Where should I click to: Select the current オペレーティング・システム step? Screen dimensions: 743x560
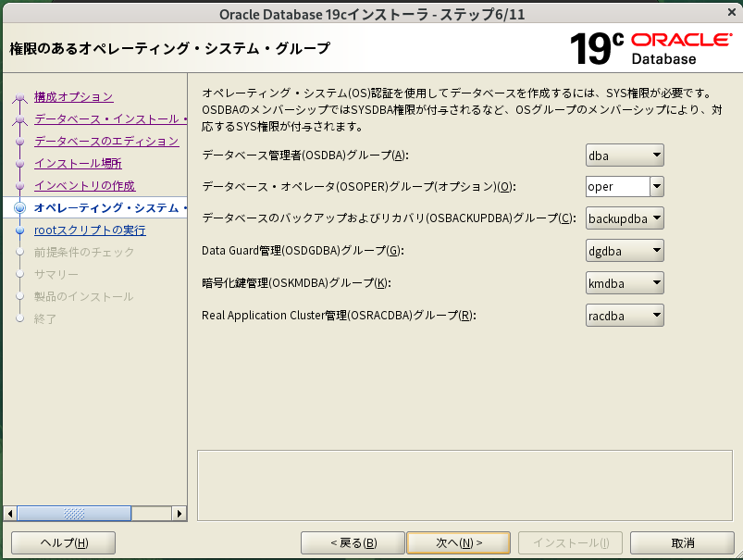pos(110,207)
